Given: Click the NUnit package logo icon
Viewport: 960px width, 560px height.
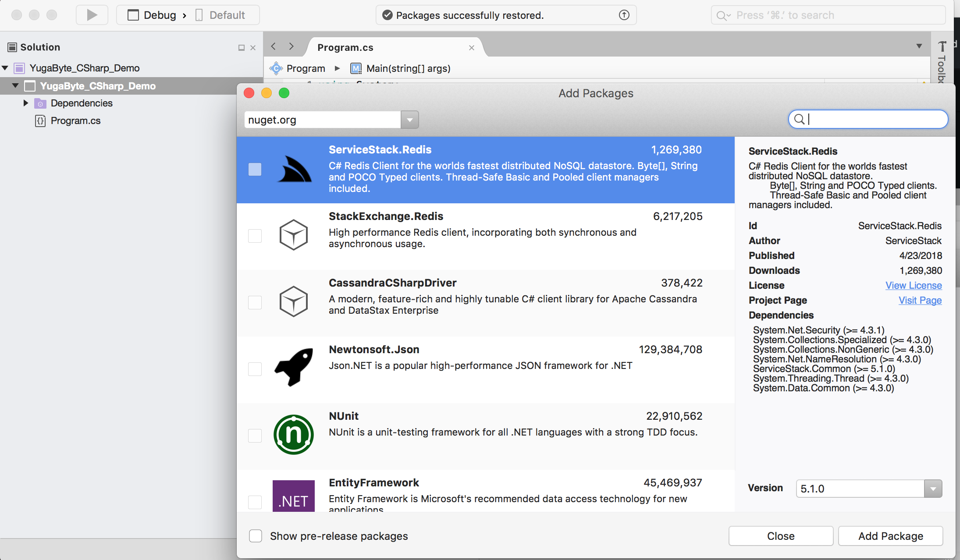Looking at the screenshot, I should pyautogui.click(x=293, y=435).
